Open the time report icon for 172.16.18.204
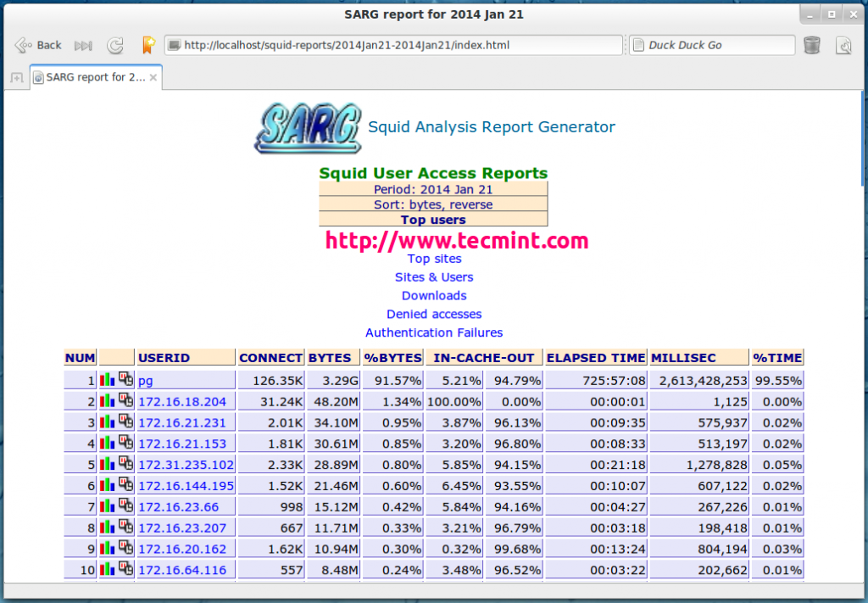Screen dimensions: 868x603 [125, 400]
